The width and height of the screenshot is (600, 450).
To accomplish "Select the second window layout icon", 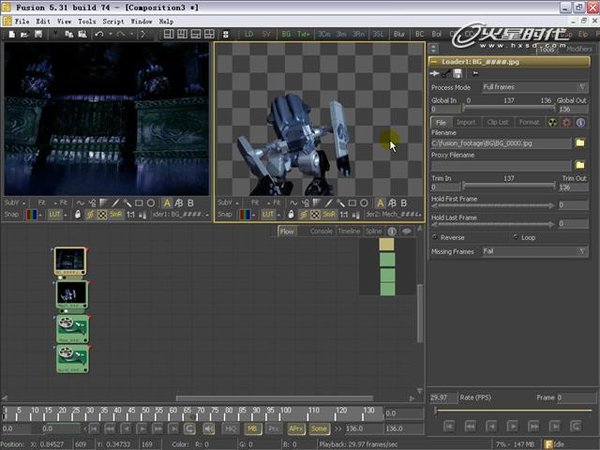I will 182,34.
